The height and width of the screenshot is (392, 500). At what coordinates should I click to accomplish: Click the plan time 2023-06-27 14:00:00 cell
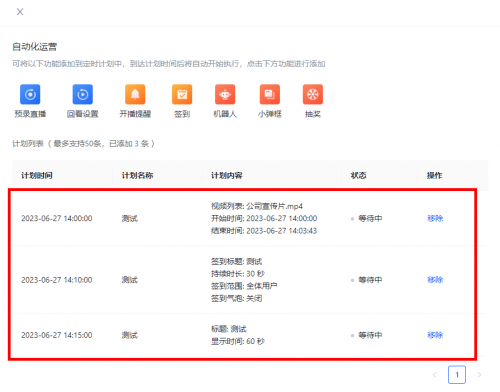pyautogui.click(x=57, y=218)
